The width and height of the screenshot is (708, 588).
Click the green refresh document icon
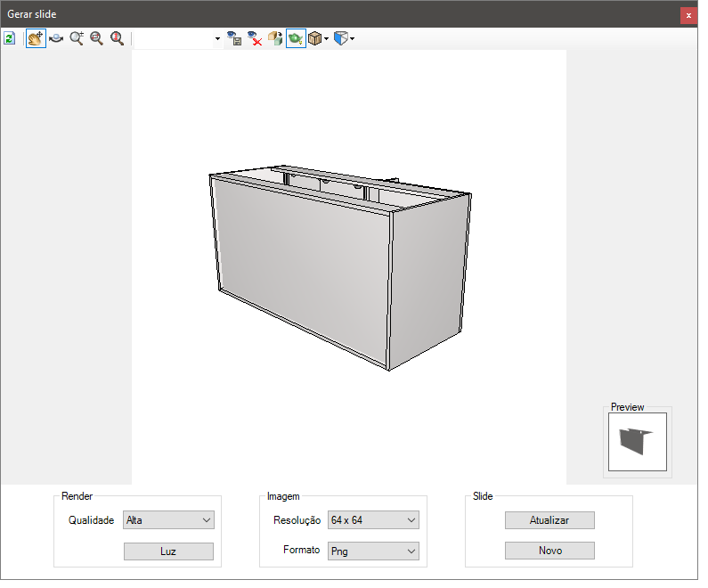click(x=10, y=38)
